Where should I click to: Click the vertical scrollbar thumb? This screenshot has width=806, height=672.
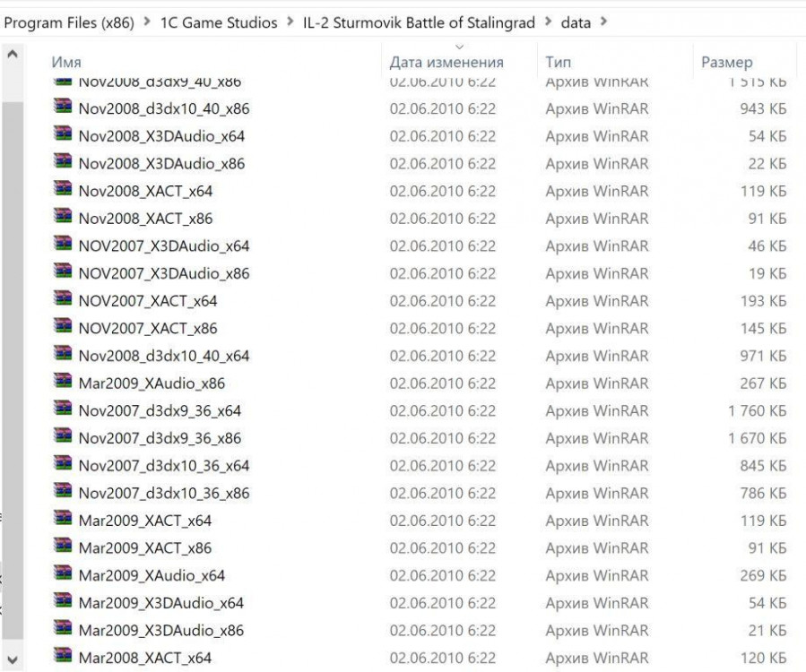13,370
